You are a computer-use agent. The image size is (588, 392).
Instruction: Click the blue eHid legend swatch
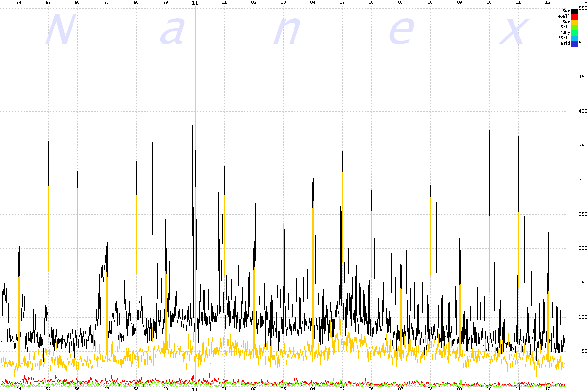(574, 43)
